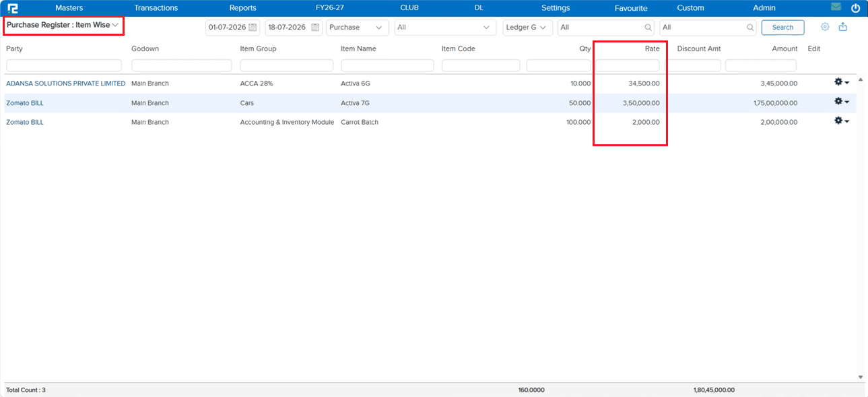The width and height of the screenshot is (868, 397).
Task: Open the Masters menu
Action: click(69, 8)
